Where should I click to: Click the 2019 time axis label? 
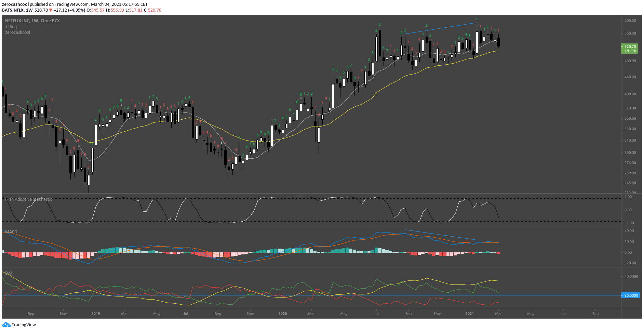pos(96,314)
